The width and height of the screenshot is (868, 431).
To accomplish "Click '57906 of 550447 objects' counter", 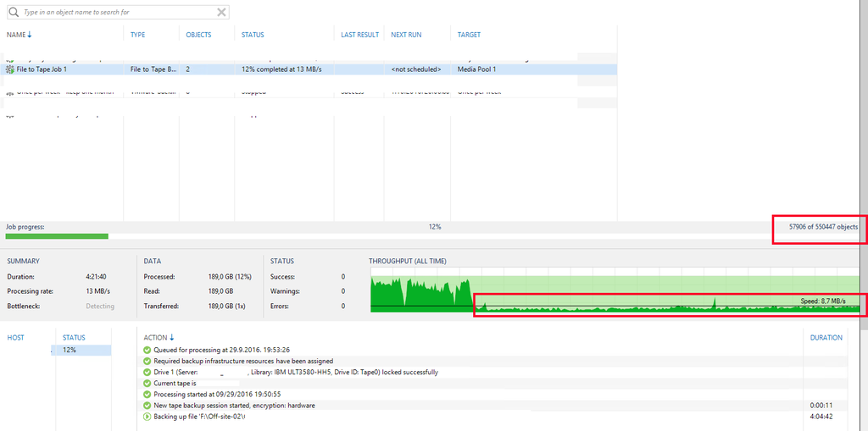I will [824, 227].
